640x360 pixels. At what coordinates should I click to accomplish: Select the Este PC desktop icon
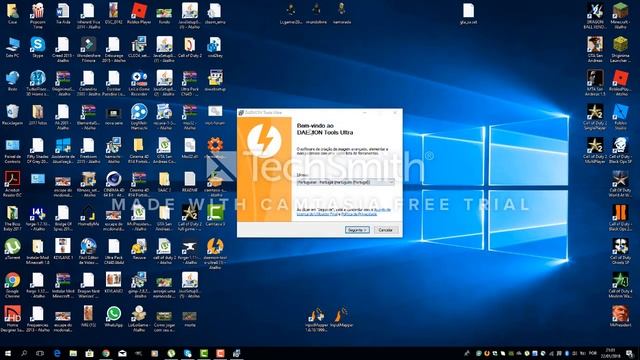pos(12,48)
